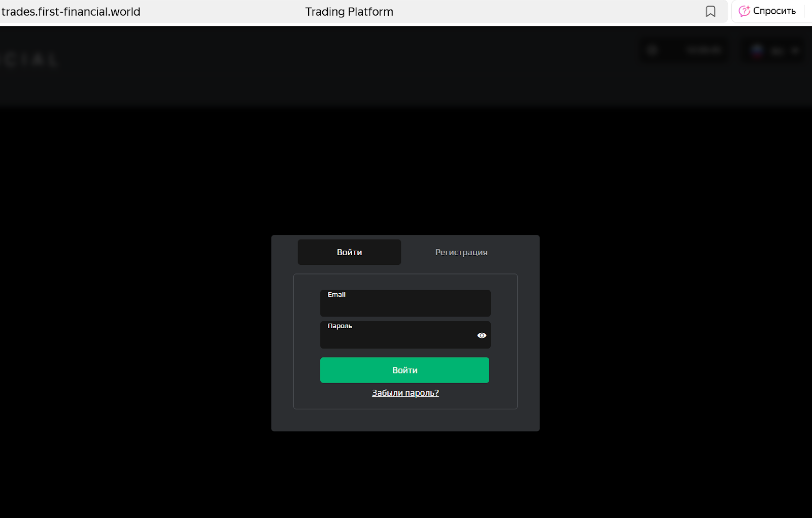Open the Спросить assistant button
The height and width of the screenshot is (518, 812).
[x=767, y=11]
